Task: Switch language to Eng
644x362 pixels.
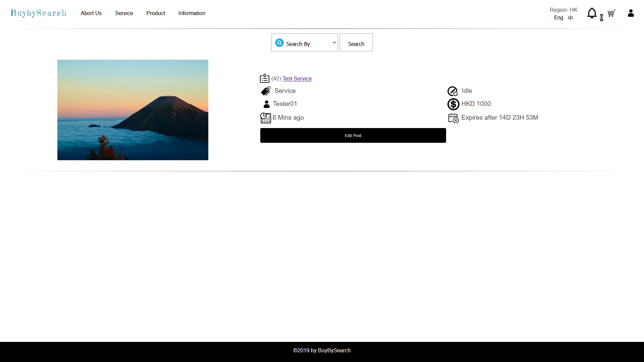Action: point(558,18)
